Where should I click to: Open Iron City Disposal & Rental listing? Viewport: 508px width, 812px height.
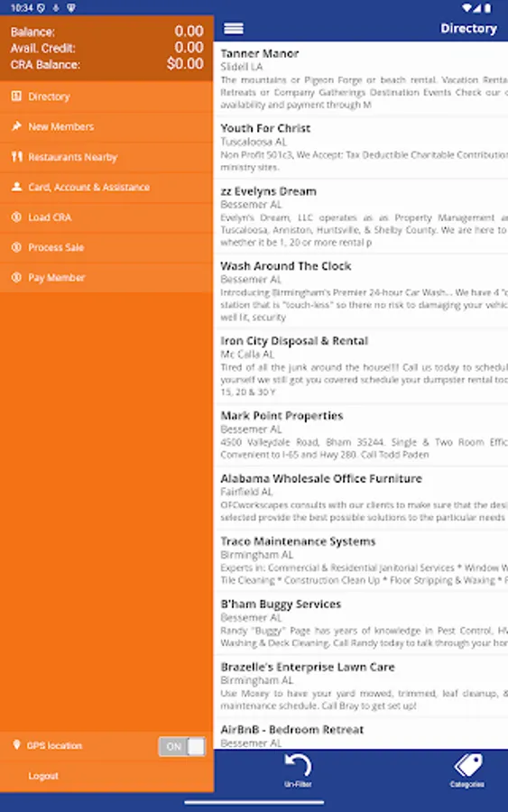361,366
